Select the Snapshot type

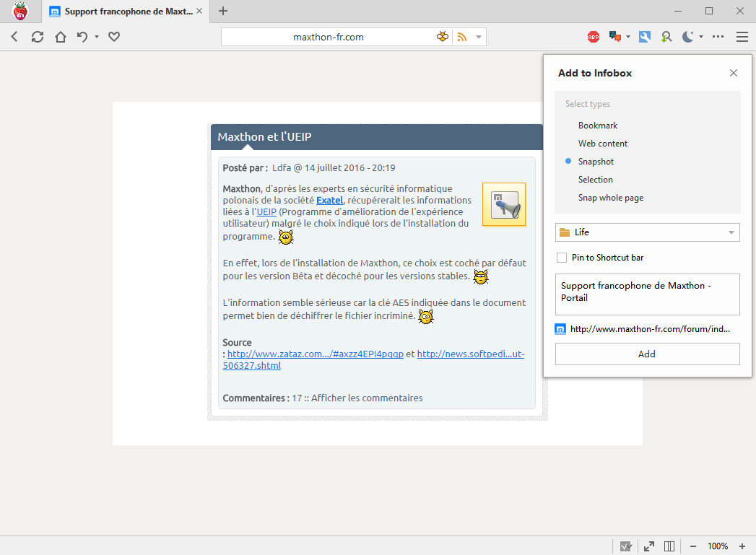pos(596,162)
